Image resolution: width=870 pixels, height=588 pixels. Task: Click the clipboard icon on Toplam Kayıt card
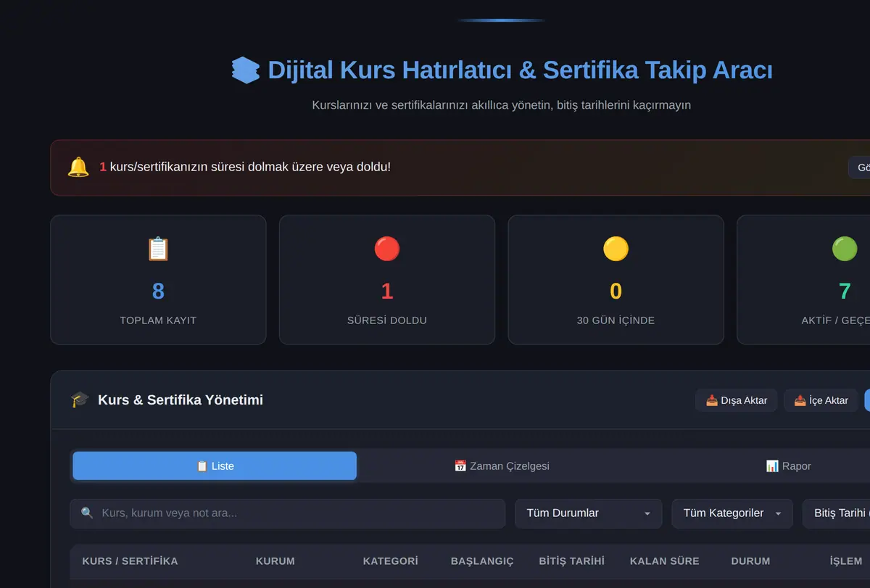pyautogui.click(x=158, y=249)
